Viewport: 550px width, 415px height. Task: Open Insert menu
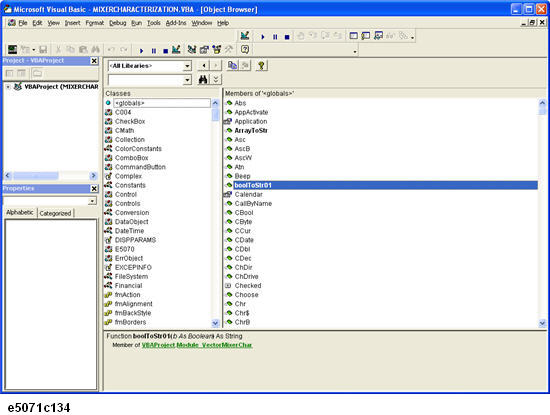72,23
